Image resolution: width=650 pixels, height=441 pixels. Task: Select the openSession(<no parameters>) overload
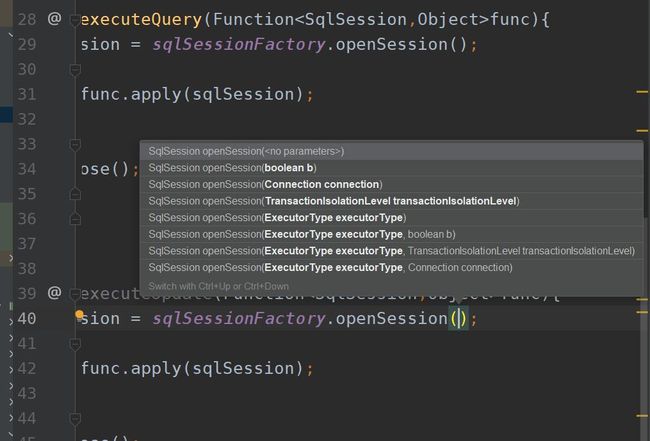246,151
